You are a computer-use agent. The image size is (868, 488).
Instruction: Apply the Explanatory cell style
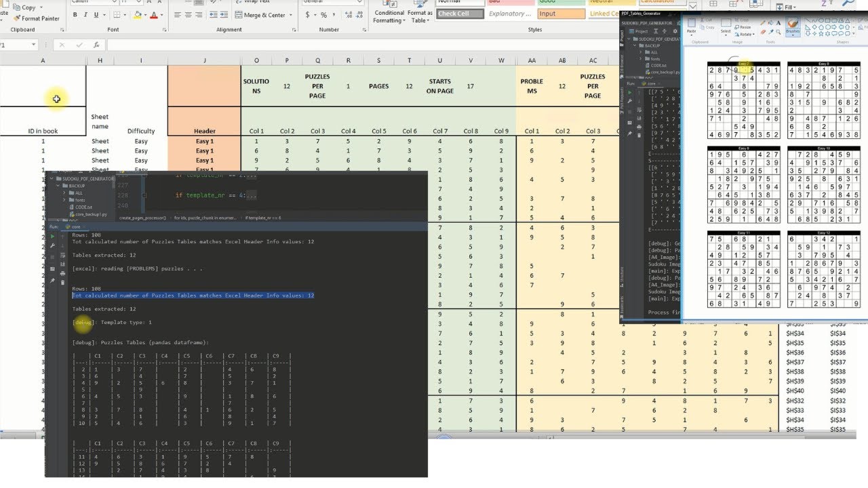510,14
